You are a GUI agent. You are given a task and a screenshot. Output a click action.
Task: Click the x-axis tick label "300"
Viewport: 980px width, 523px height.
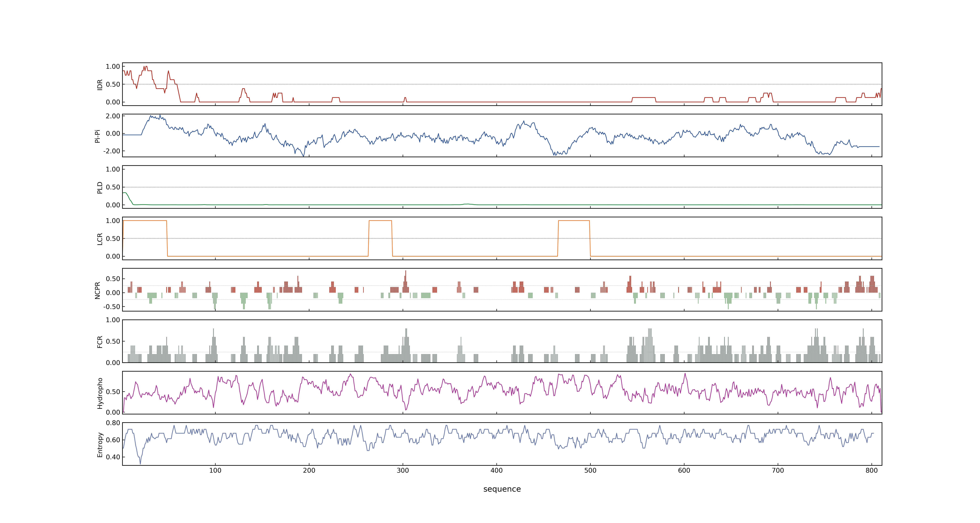click(x=403, y=470)
